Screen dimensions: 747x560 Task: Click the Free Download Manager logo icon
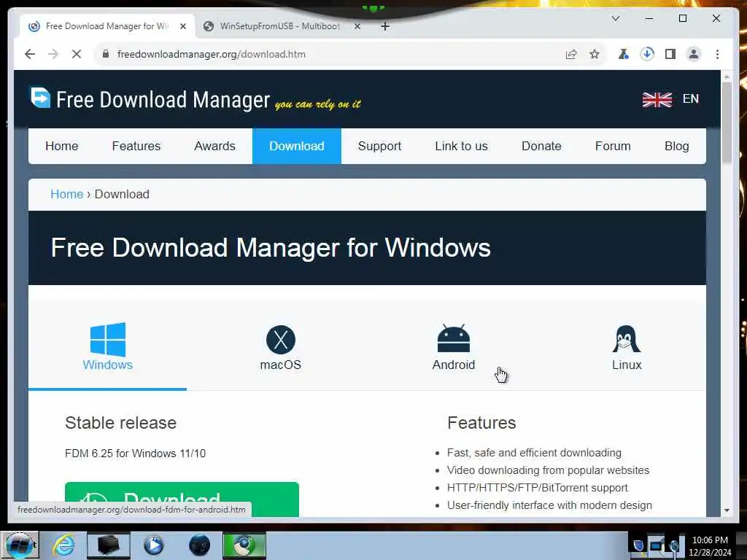pos(41,98)
